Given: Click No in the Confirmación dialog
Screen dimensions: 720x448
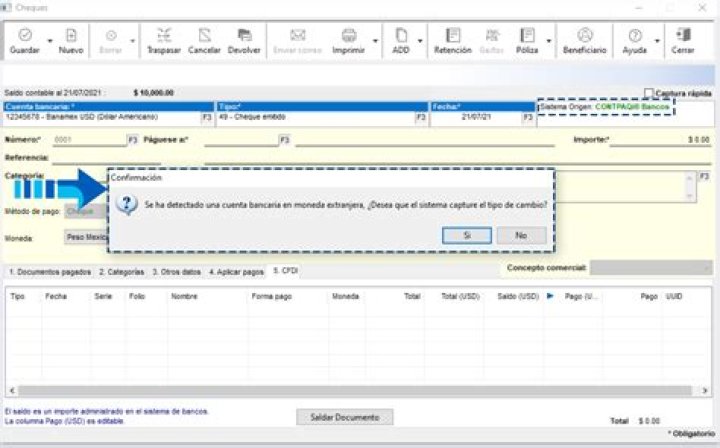Looking at the screenshot, I should click(x=521, y=235).
